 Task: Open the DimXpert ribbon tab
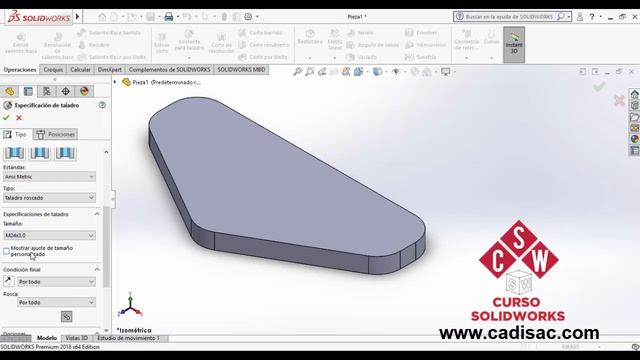(x=109, y=70)
